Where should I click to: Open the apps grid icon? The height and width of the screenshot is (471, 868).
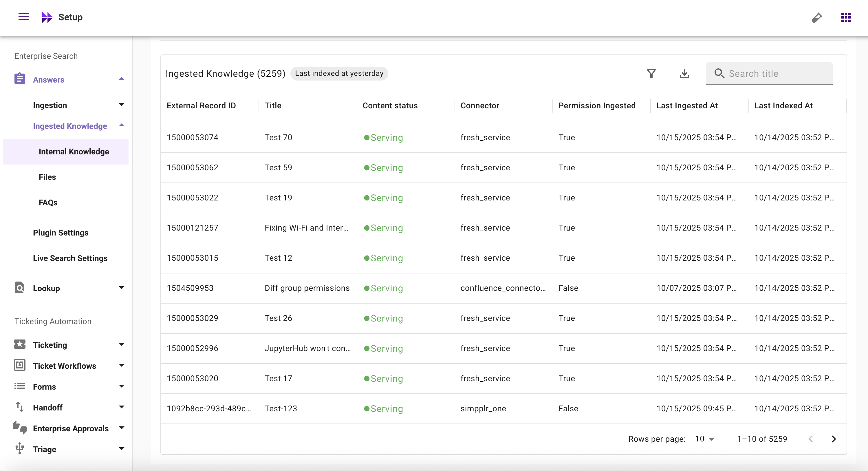tap(846, 17)
